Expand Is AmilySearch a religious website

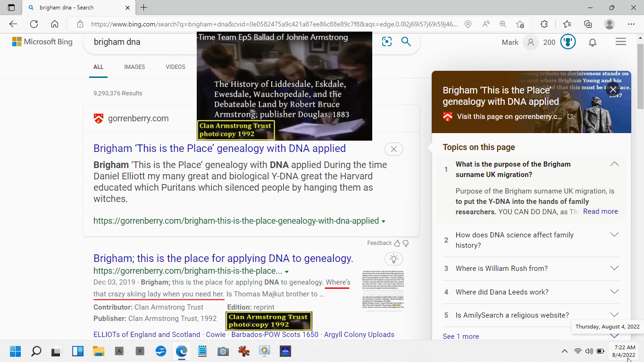(614, 315)
